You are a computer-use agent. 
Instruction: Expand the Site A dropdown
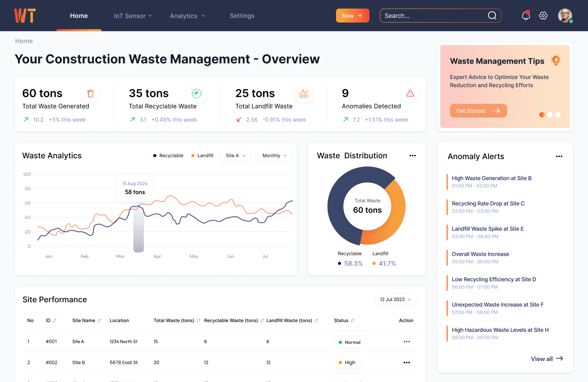click(236, 156)
